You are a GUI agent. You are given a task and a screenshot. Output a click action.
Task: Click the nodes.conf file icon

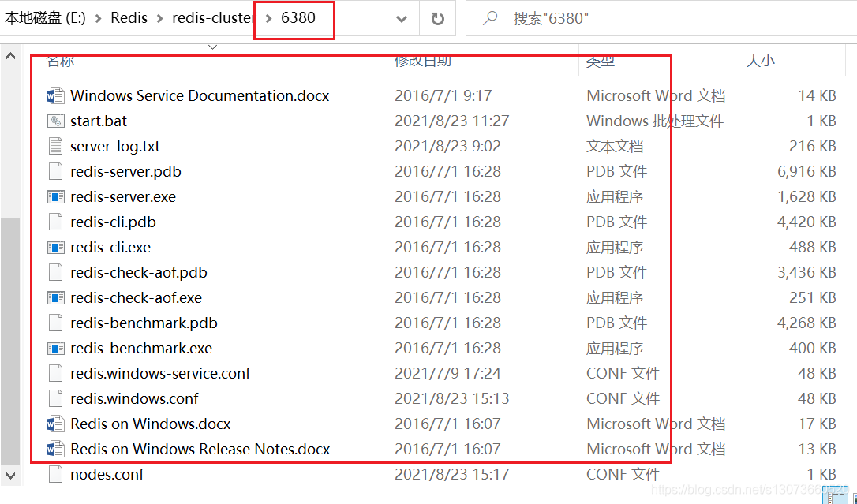pyautogui.click(x=54, y=474)
